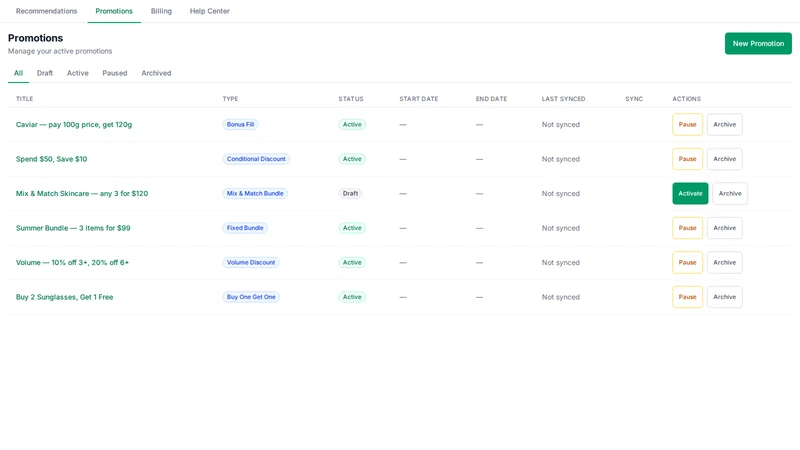Image resolution: width=800 pixels, height=450 pixels.
Task: Click Active status in Summer Bundle row
Action: 352,228
